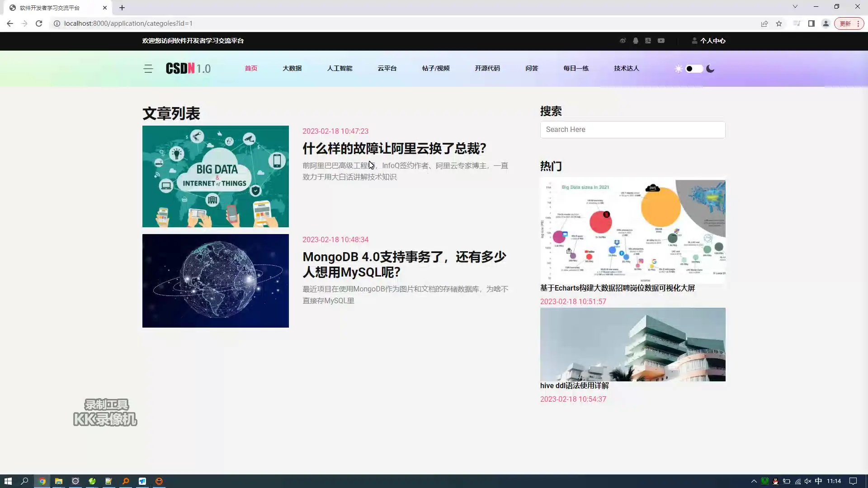Click the sun light mode icon

point(678,69)
